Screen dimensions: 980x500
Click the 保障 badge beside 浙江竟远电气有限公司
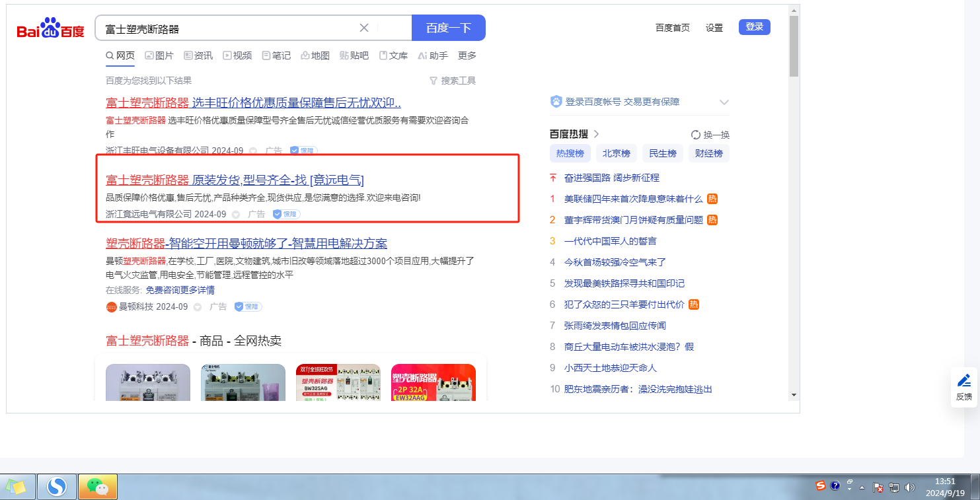tap(286, 214)
